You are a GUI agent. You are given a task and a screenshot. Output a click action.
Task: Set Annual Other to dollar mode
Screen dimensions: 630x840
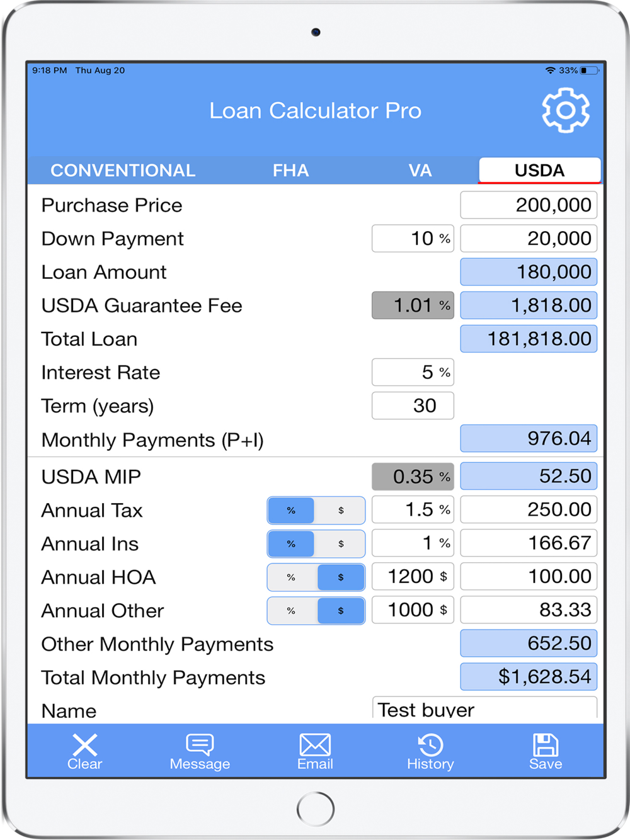[x=341, y=611]
